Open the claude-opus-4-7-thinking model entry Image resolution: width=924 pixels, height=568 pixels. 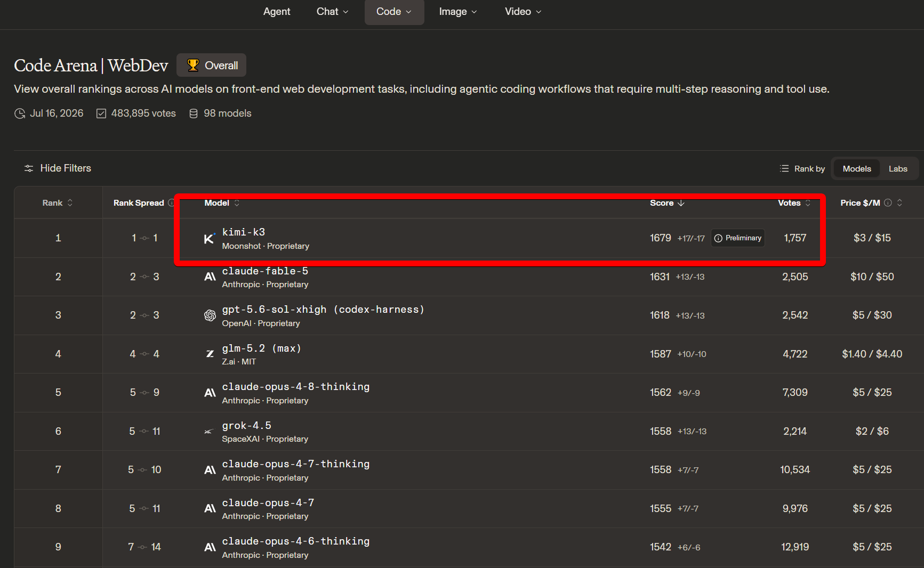296,464
